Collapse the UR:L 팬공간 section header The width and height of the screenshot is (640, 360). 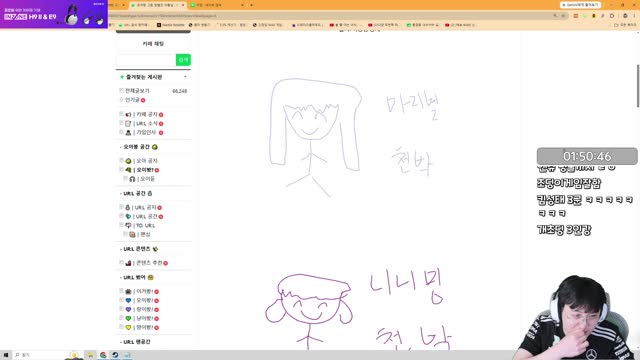pyautogui.click(x=136, y=342)
